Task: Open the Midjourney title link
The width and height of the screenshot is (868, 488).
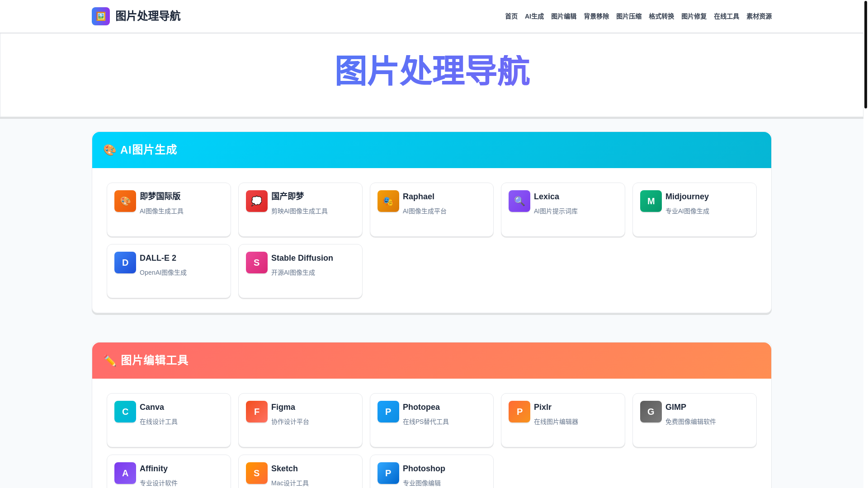Action: [x=687, y=197]
